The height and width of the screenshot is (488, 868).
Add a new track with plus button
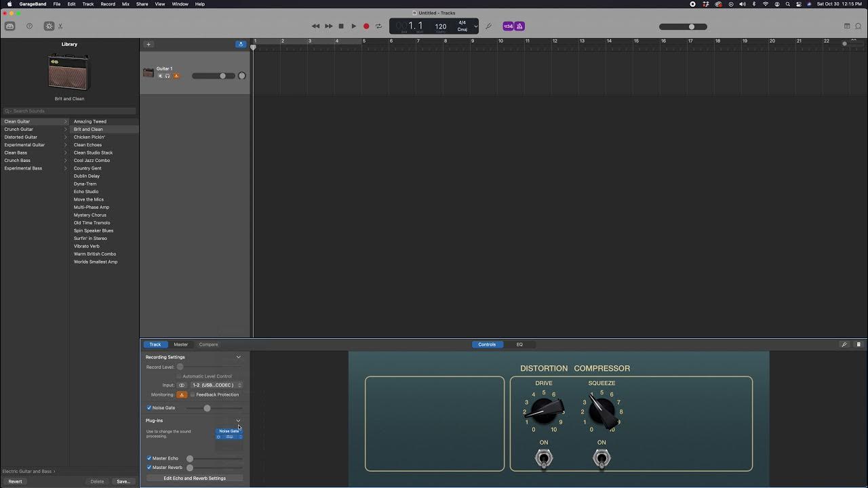coord(149,45)
